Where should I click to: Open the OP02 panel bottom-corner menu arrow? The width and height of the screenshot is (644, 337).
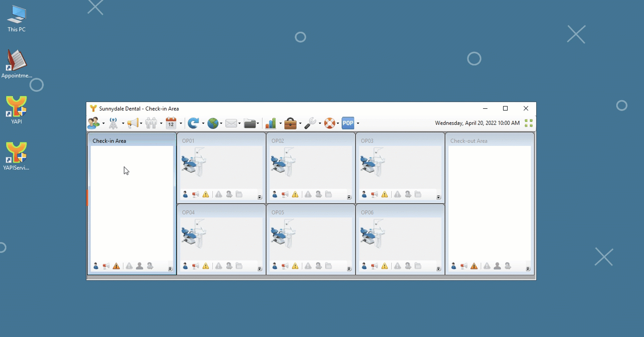point(349,197)
